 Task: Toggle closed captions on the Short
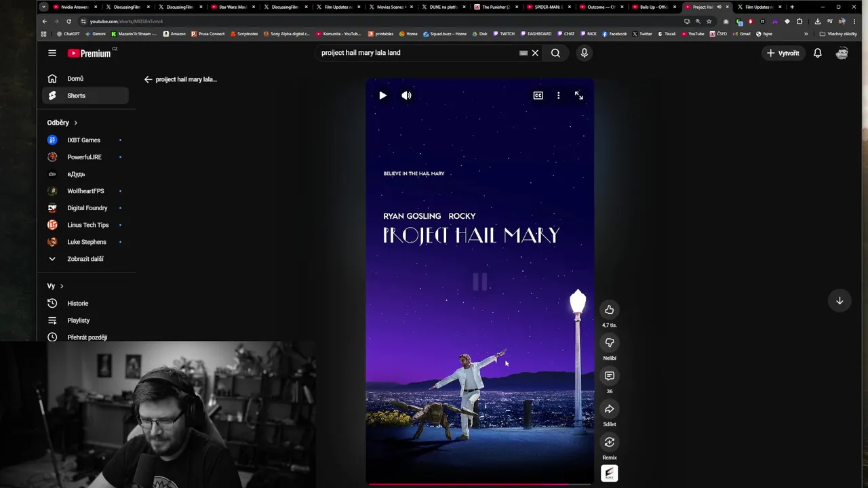[538, 96]
